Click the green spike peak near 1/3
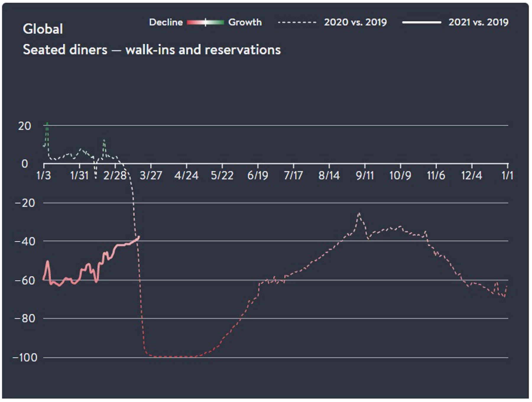 tap(47, 123)
